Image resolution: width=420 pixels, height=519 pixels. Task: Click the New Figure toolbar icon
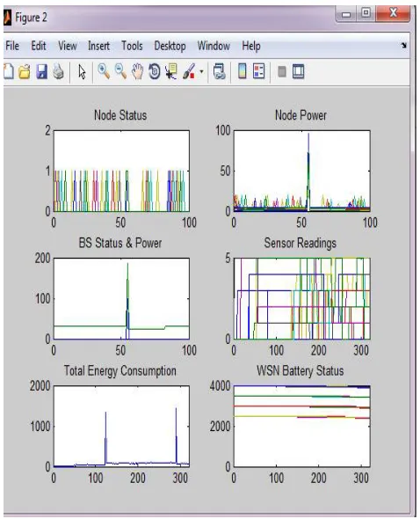tap(9, 71)
